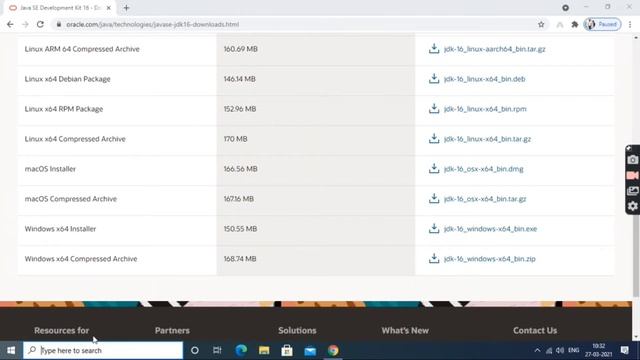
Task: Download jdk-16_windows-x64_bin.exe link
Action: [x=490, y=229]
